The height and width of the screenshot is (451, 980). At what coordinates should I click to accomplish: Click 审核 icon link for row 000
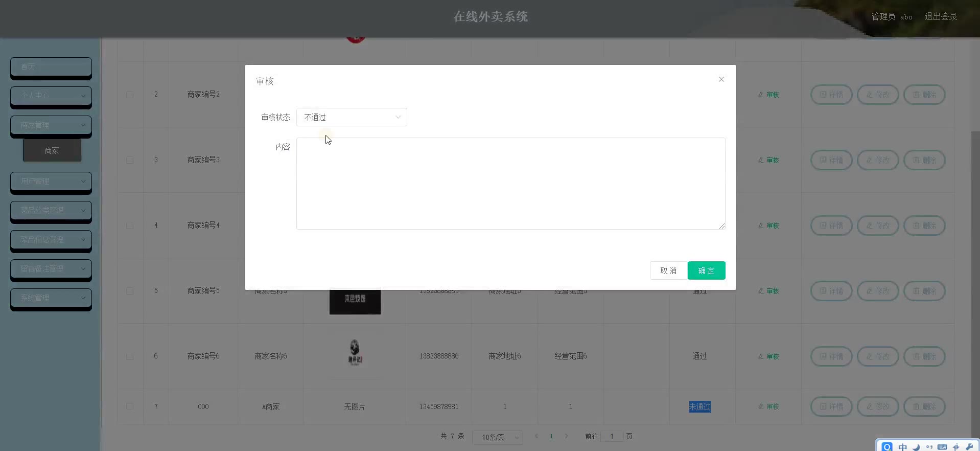(768, 407)
